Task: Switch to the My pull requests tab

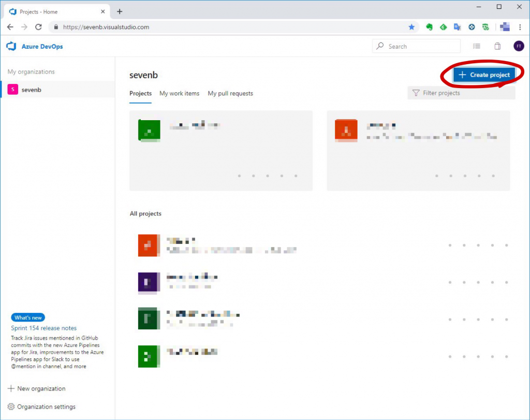Action: [230, 93]
